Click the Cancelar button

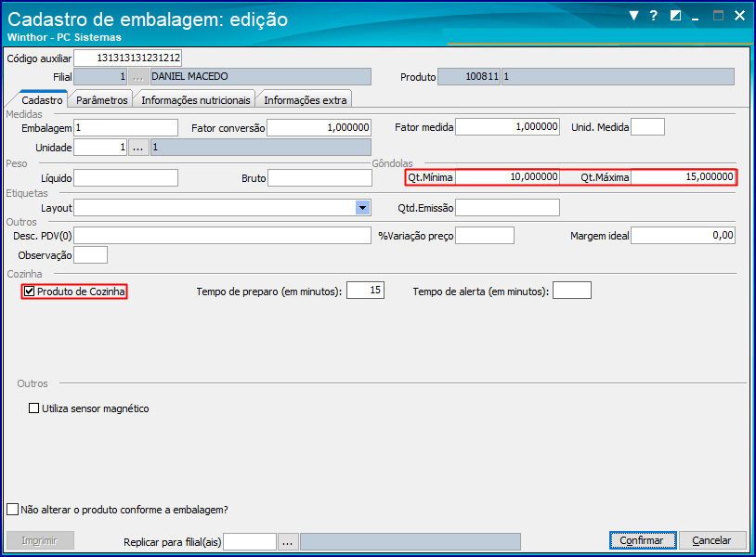point(712,540)
